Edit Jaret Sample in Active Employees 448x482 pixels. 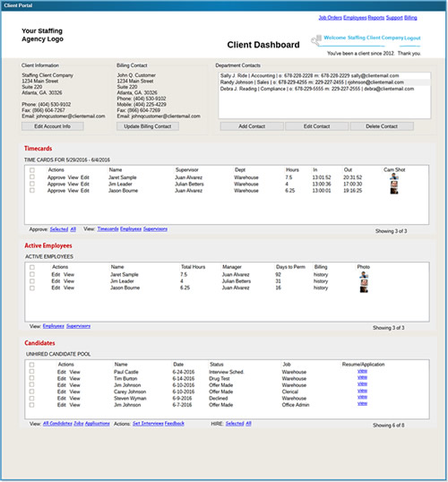point(56,274)
